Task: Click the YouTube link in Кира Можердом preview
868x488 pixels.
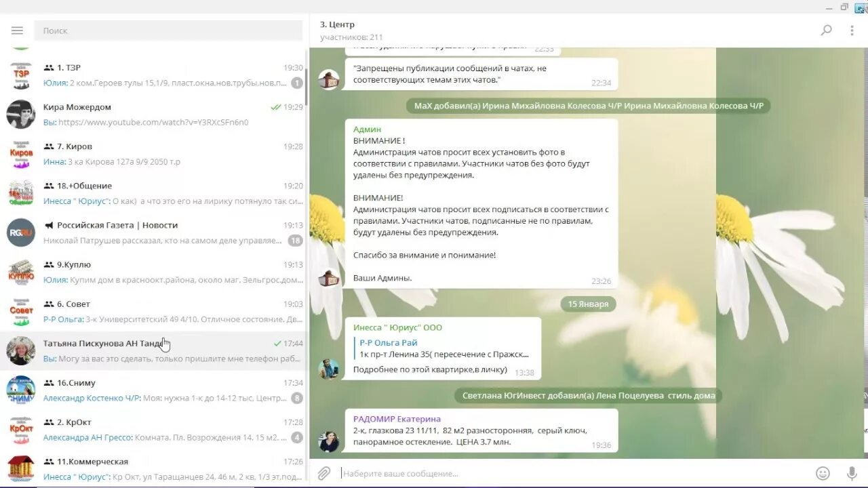Action: [x=153, y=123]
